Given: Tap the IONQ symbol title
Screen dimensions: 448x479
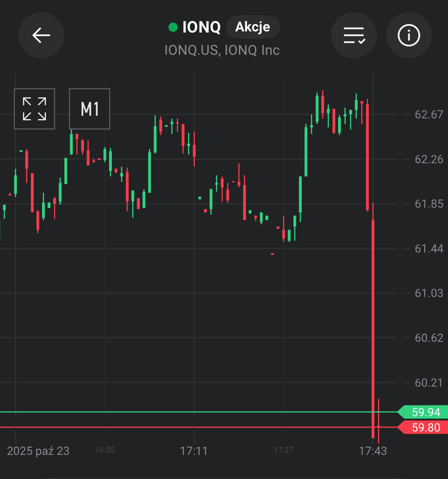Looking at the screenshot, I should click(201, 27).
